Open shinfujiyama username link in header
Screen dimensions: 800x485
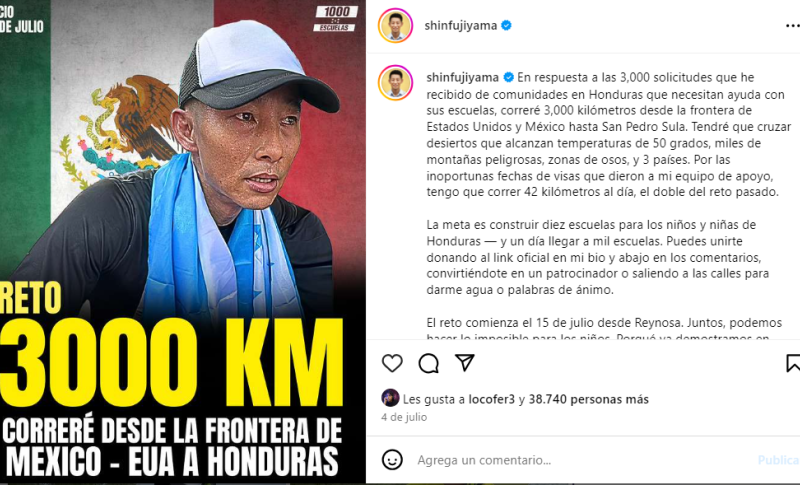pyautogui.click(x=461, y=25)
